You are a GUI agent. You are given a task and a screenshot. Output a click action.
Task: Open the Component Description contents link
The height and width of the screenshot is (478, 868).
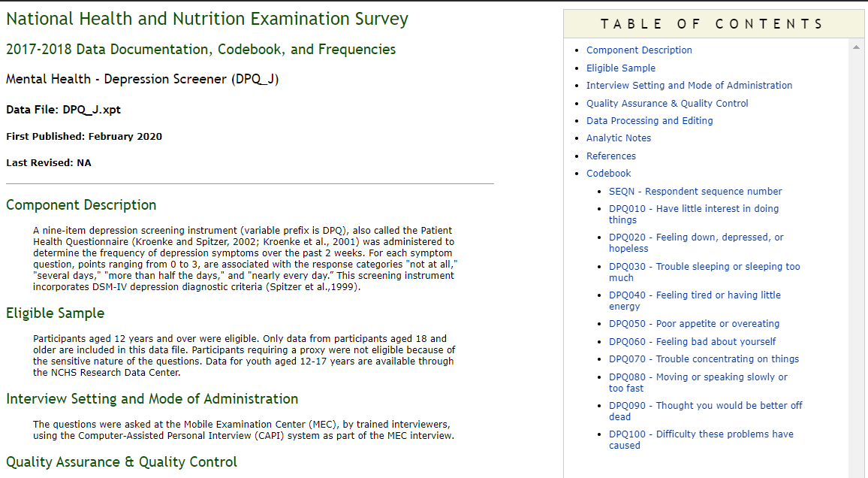(x=639, y=50)
